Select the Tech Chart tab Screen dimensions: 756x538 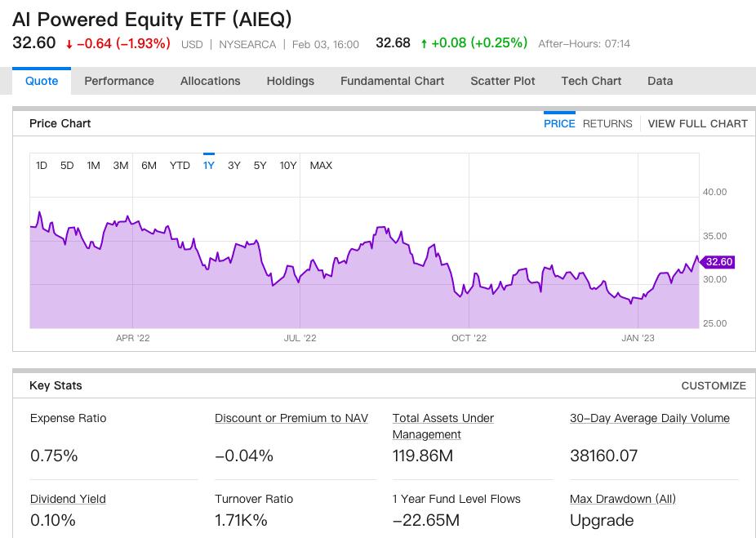591,81
